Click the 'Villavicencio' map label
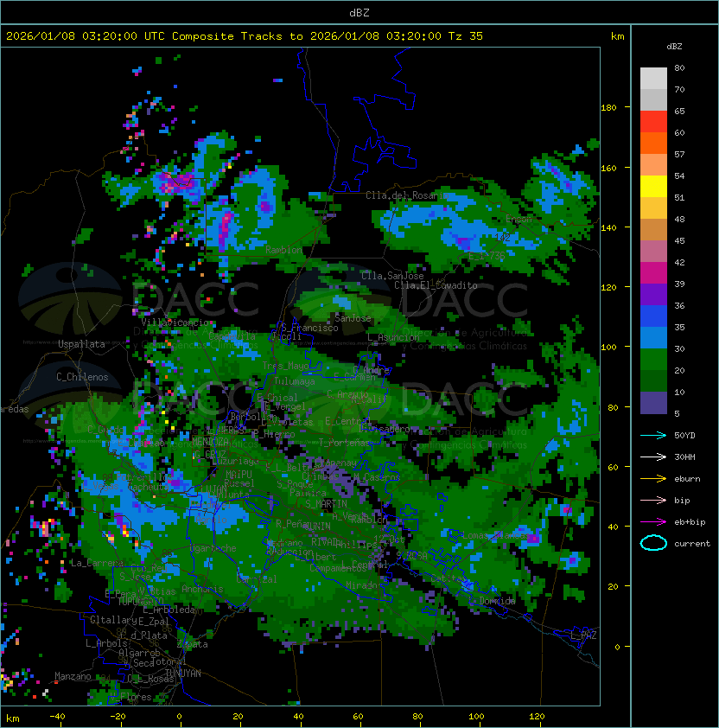Screen dimensions: 719x728 pyautogui.click(x=175, y=322)
